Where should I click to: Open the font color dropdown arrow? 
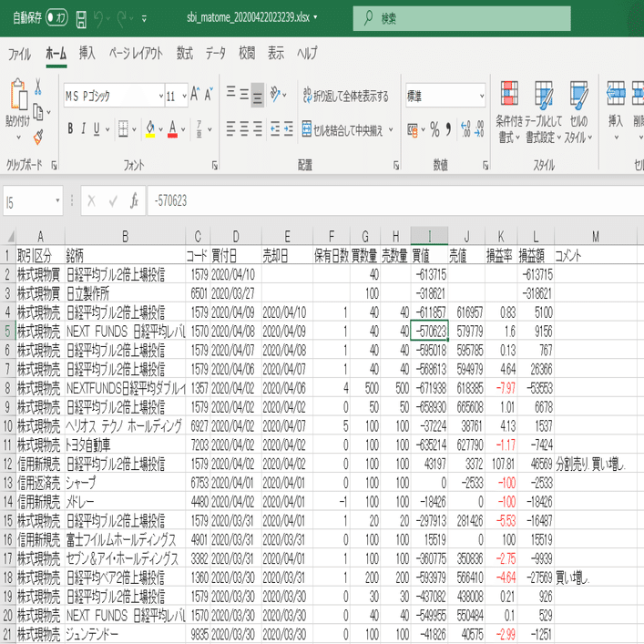pos(183,129)
